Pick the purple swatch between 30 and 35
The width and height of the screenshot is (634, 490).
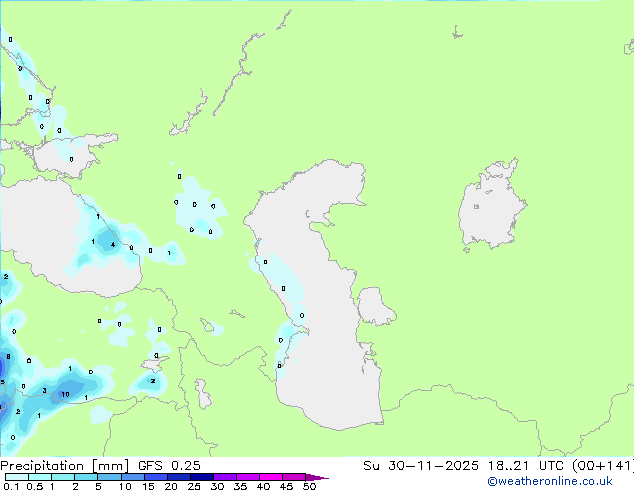point(225,477)
